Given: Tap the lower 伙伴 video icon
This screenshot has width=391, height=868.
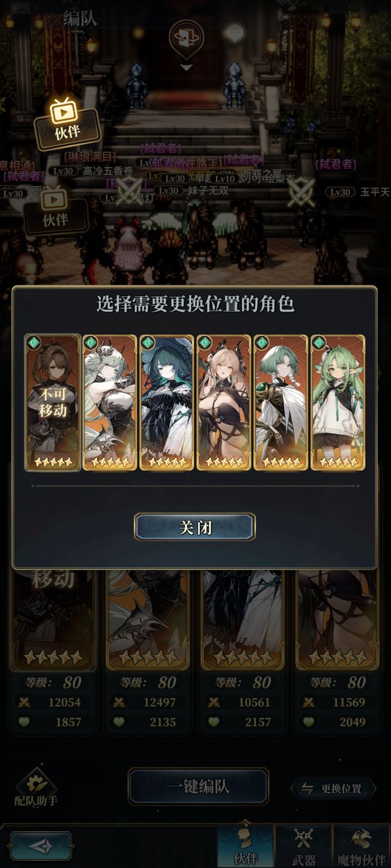Looking at the screenshot, I should coord(55,210).
